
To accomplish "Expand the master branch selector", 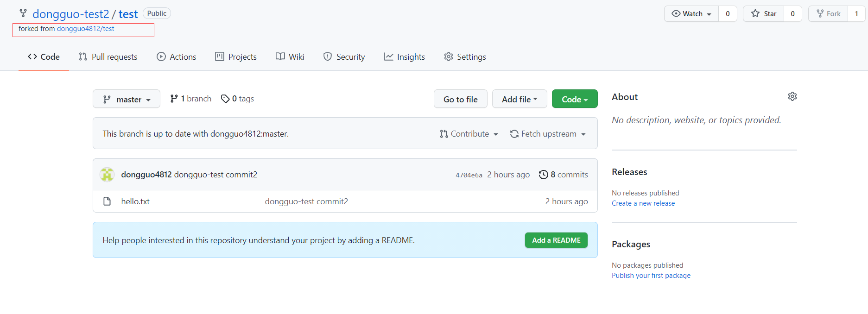I will pyautogui.click(x=127, y=99).
